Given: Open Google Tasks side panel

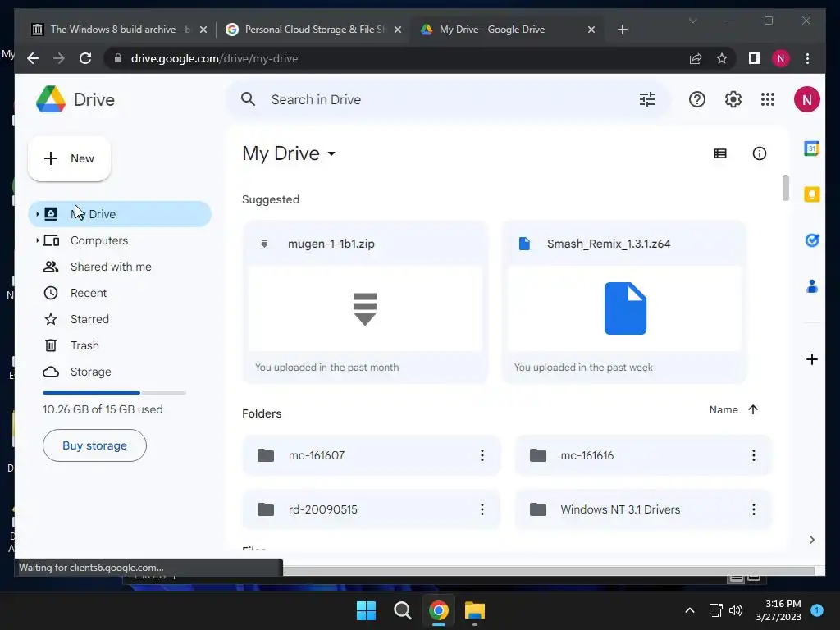Looking at the screenshot, I should click(x=811, y=240).
